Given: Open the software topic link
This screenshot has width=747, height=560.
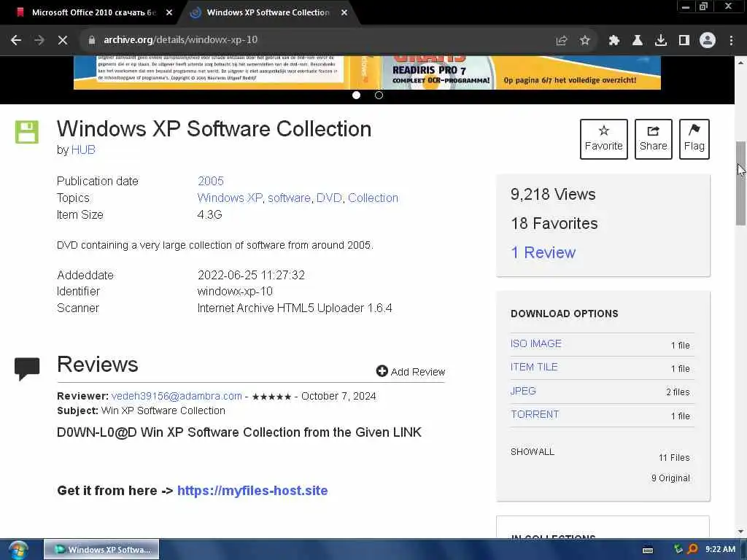Looking at the screenshot, I should tap(289, 198).
